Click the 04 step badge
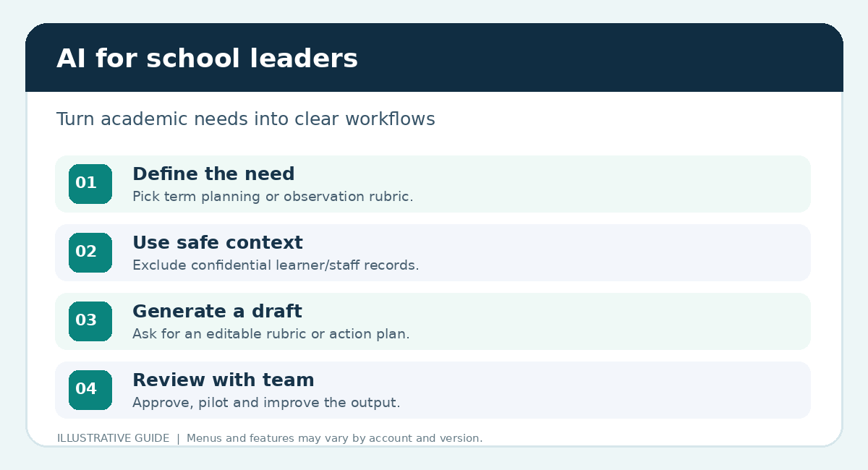This screenshot has width=868, height=470. pyautogui.click(x=90, y=390)
